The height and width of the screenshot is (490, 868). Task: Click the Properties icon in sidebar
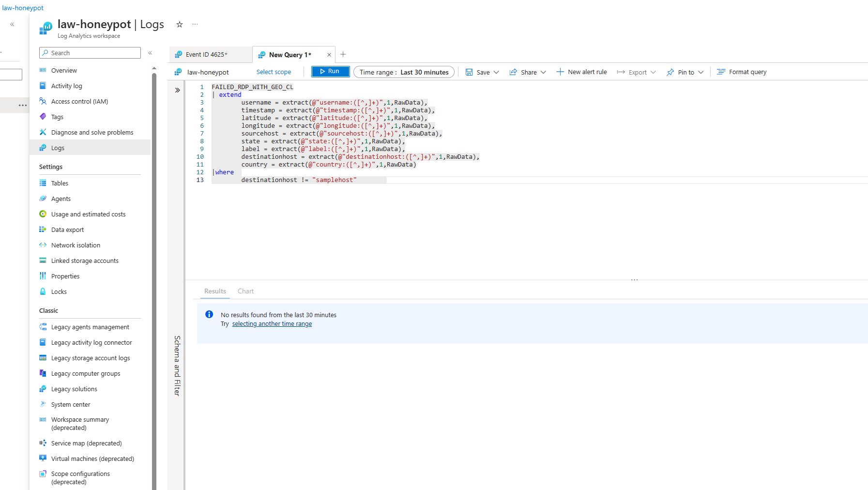pos(43,276)
